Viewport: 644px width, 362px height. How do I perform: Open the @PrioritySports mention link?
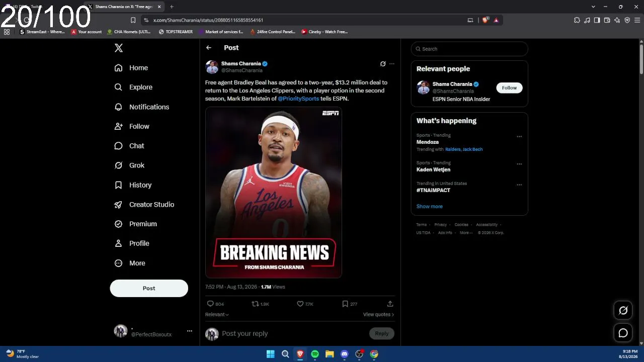[x=298, y=99]
